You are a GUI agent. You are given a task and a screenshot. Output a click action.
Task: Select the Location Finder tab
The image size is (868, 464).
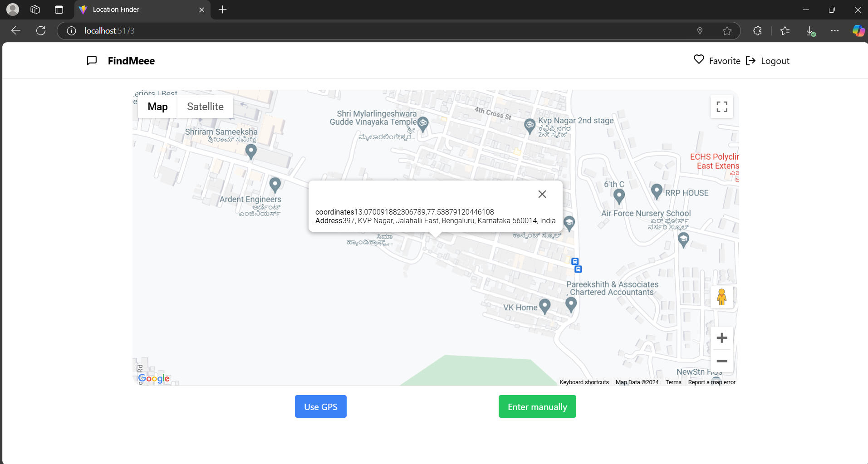pyautogui.click(x=142, y=10)
